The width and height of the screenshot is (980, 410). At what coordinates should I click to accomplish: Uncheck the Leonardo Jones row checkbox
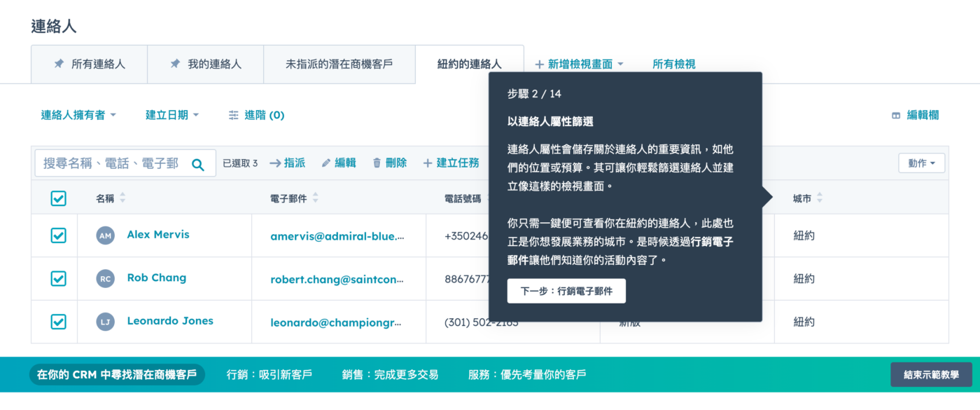click(59, 322)
